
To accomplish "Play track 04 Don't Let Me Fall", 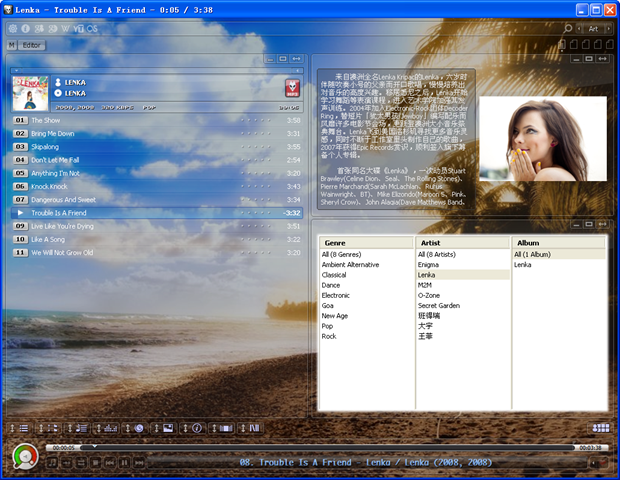I will (x=55, y=160).
